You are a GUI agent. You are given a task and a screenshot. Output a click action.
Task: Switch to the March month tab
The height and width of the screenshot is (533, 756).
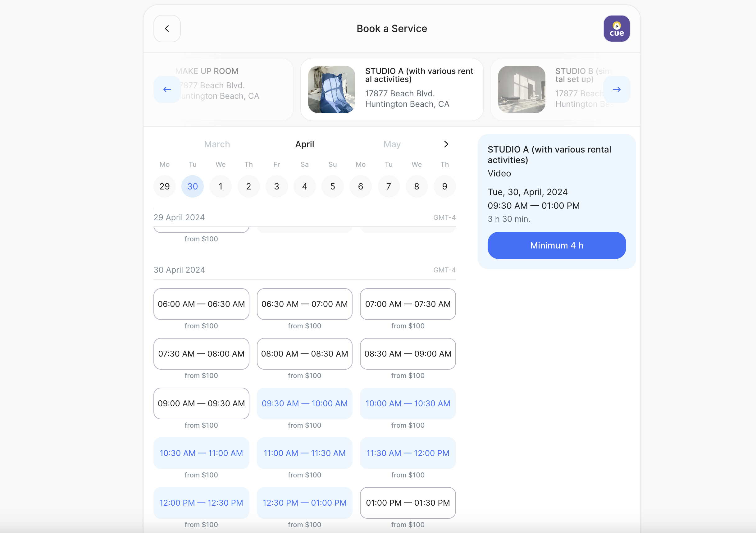click(x=217, y=144)
